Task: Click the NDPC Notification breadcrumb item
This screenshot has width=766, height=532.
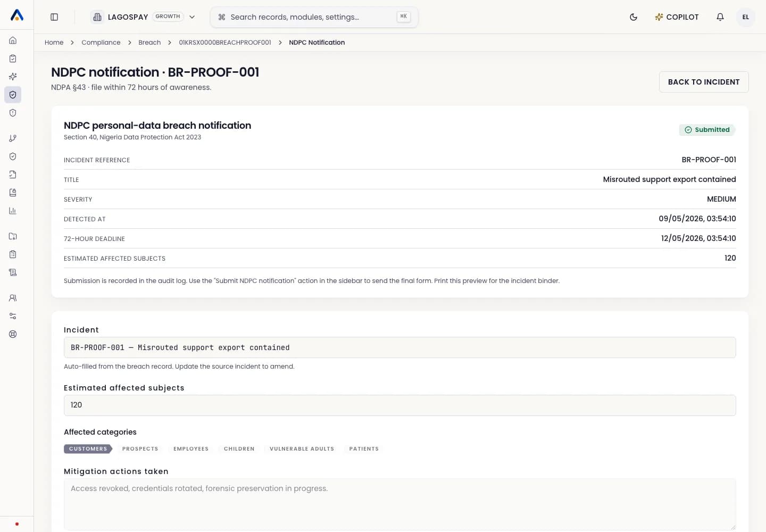Action: coord(317,43)
